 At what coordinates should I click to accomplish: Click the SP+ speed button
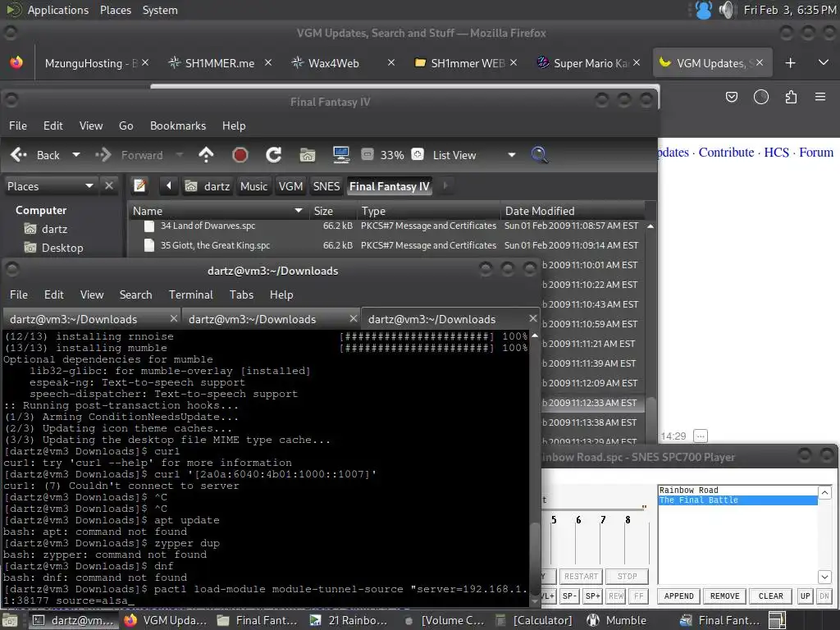click(592, 596)
